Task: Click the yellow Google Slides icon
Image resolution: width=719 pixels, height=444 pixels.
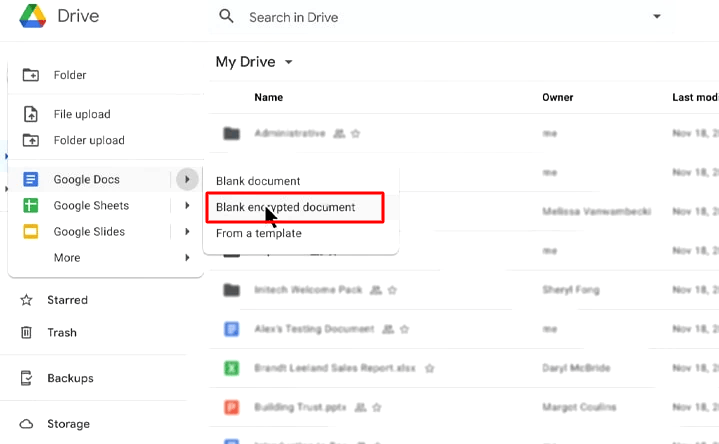Action: (31, 232)
